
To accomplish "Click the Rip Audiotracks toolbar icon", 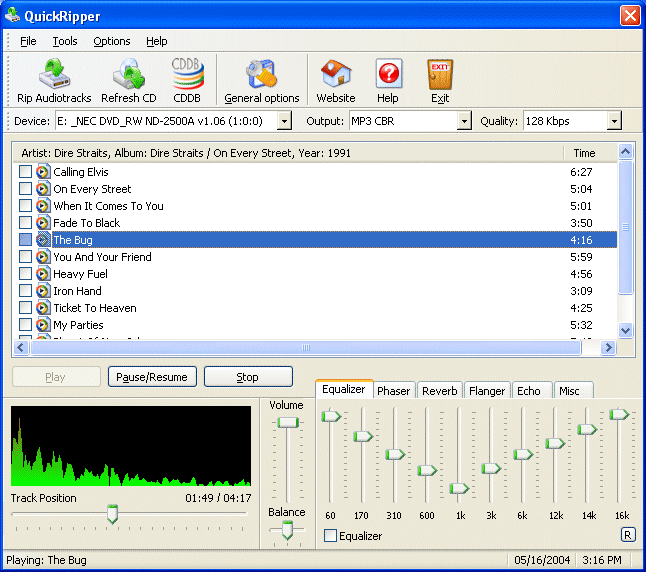I will pyautogui.click(x=54, y=74).
